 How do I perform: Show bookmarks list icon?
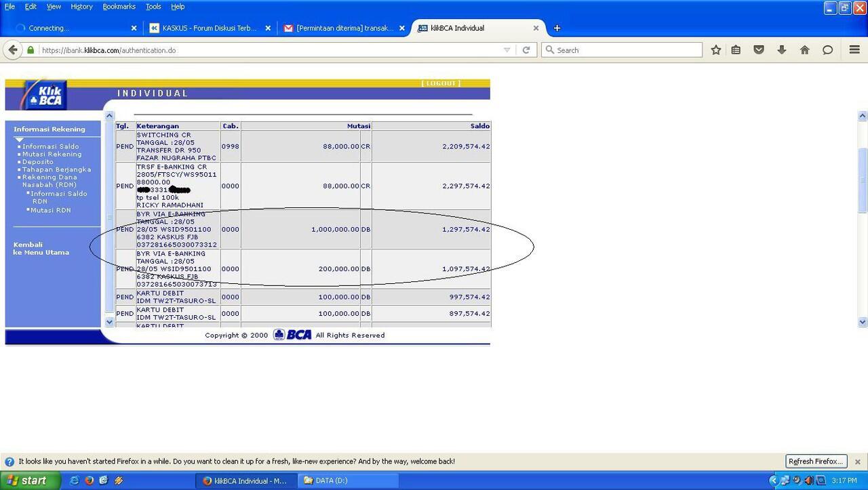point(736,50)
